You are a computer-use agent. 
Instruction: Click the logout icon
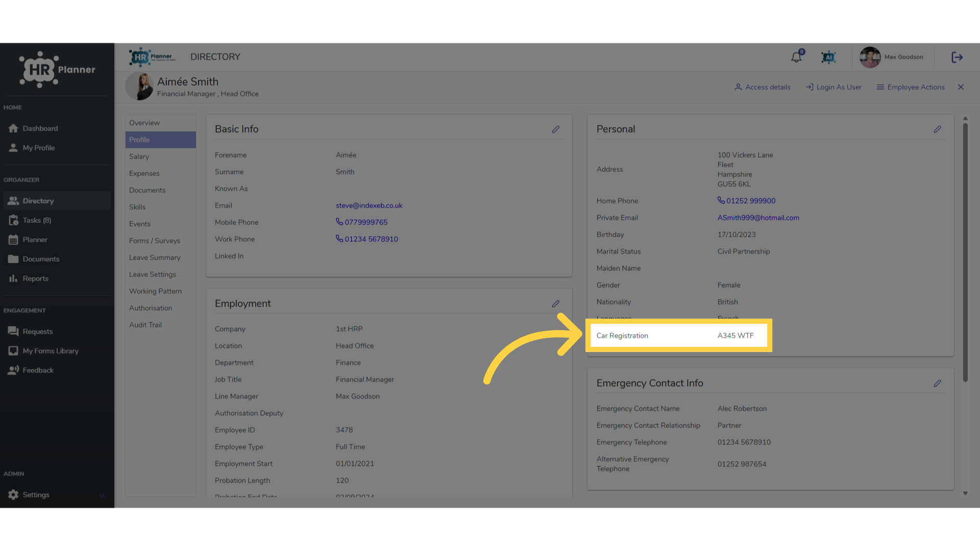pyautogui.click(x=957, y=57)
